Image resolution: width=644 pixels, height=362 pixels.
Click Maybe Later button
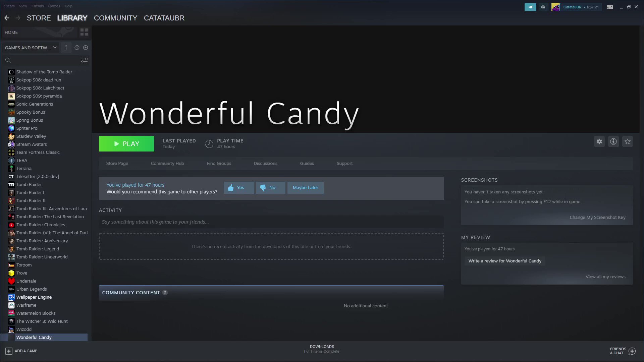[x=305, y=188]
